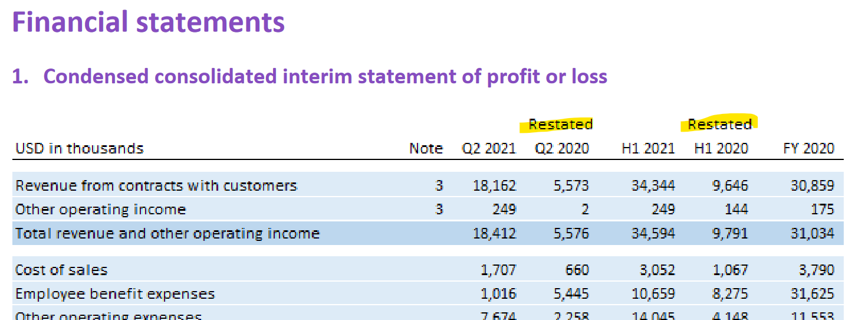Click the 'Note' column header
This screenshot has width=868, height=320.
coord(426,148)
